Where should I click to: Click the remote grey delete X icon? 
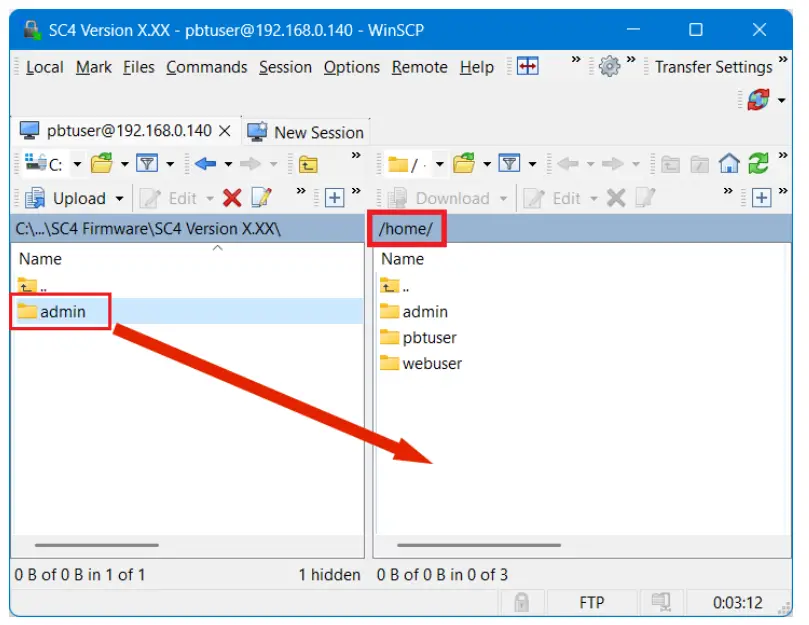616,198
